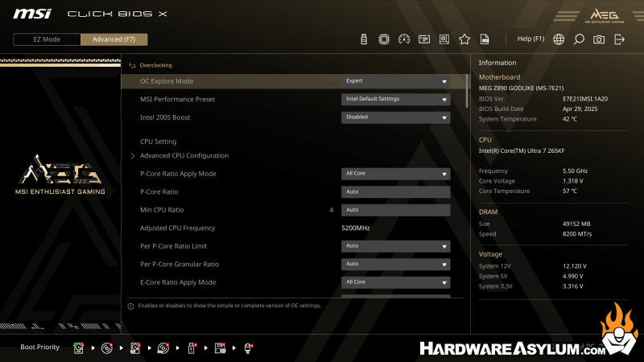This screenshot has height=362, width=644.
Task: Select the MSI Performance Preset label
Action: coord(177,99)
